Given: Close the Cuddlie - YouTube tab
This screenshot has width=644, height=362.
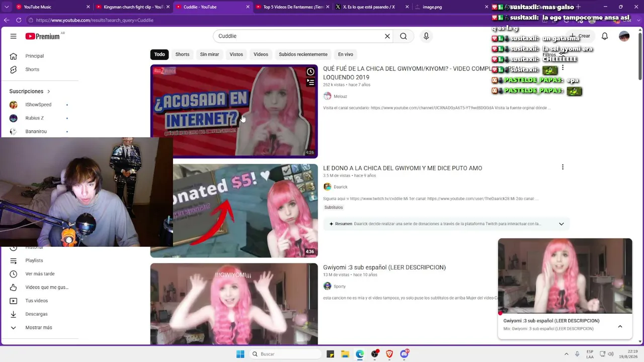Looking at the screenshot, I should pyautogui.click(x=248, y=7).
